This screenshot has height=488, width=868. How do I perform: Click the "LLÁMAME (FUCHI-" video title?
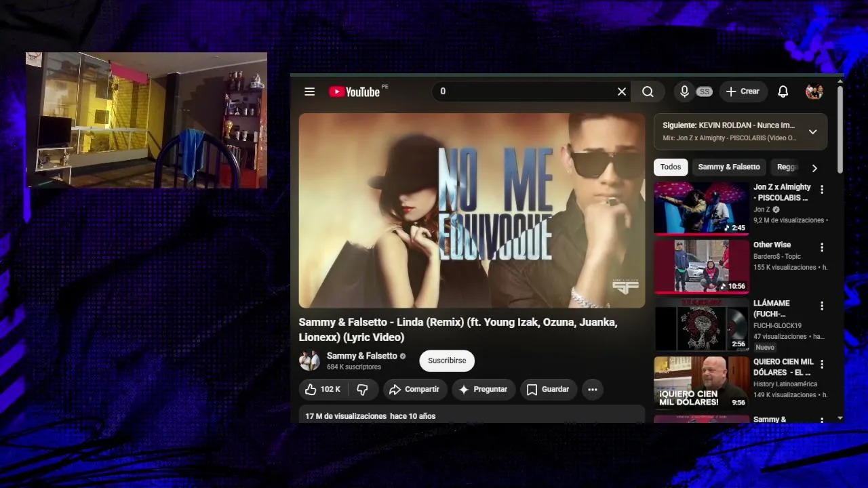pyautogui.click(x=772, y=308)
